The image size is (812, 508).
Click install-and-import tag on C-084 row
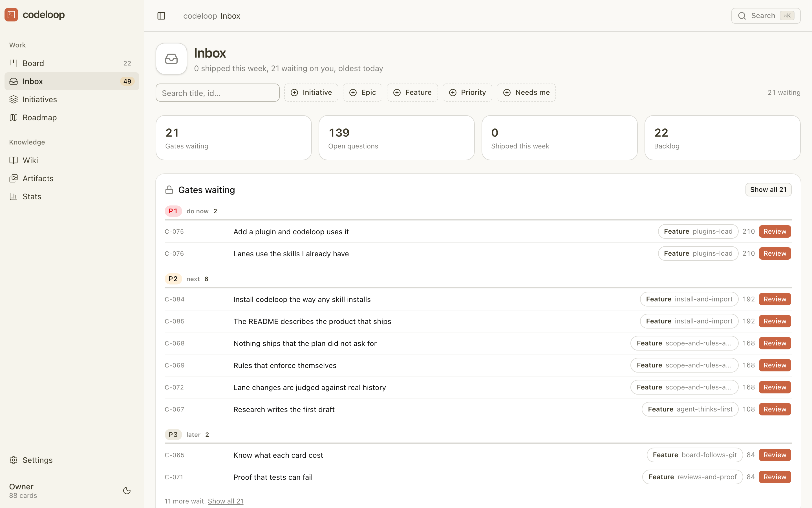pyautogui.click(x=689, y=299)
